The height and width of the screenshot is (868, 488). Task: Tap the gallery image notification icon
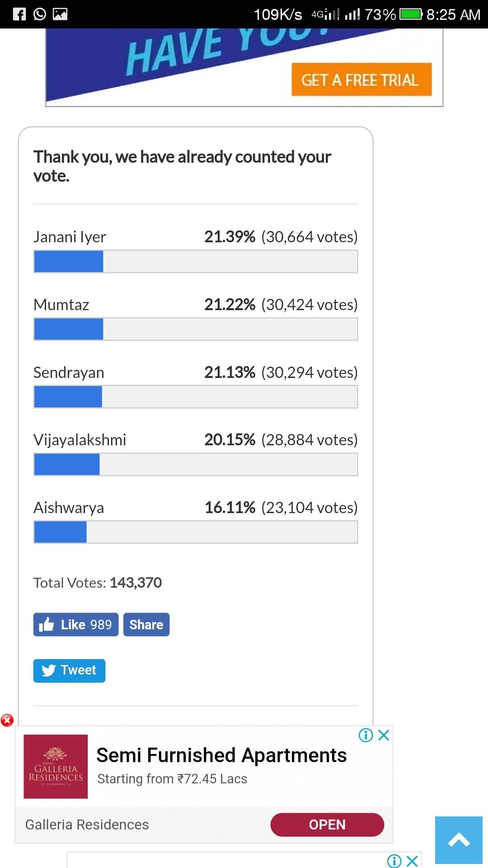(60, 14)
